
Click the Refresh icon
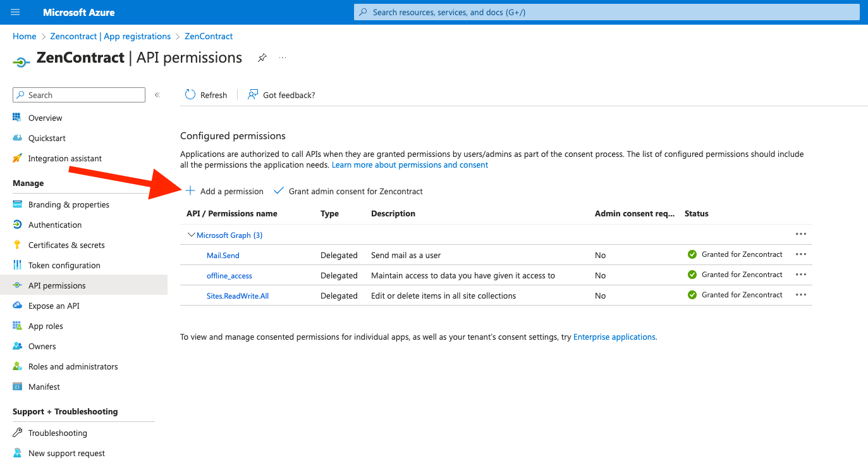[x=190, y=94]
